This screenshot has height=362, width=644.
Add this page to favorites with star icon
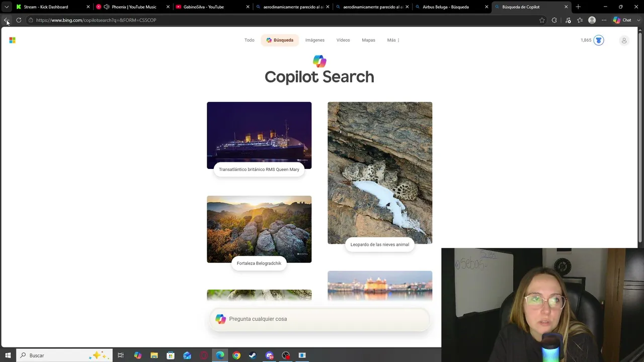point(542,20)
